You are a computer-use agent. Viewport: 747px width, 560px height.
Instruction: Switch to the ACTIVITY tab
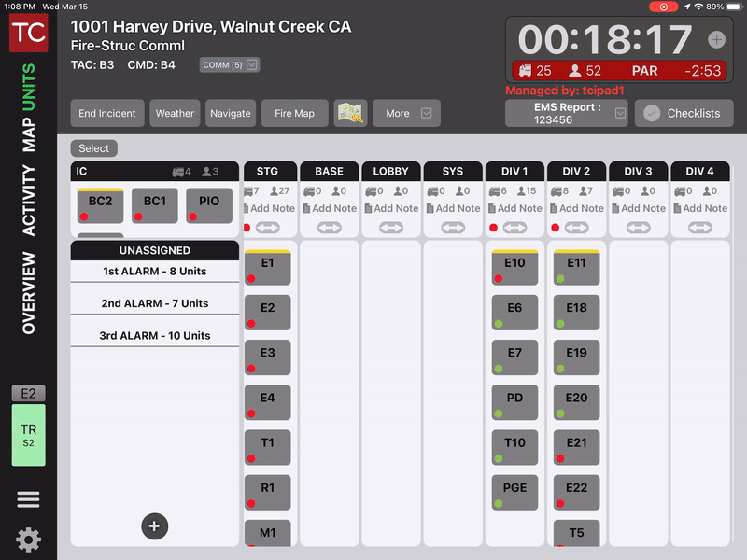coord(28,200)
